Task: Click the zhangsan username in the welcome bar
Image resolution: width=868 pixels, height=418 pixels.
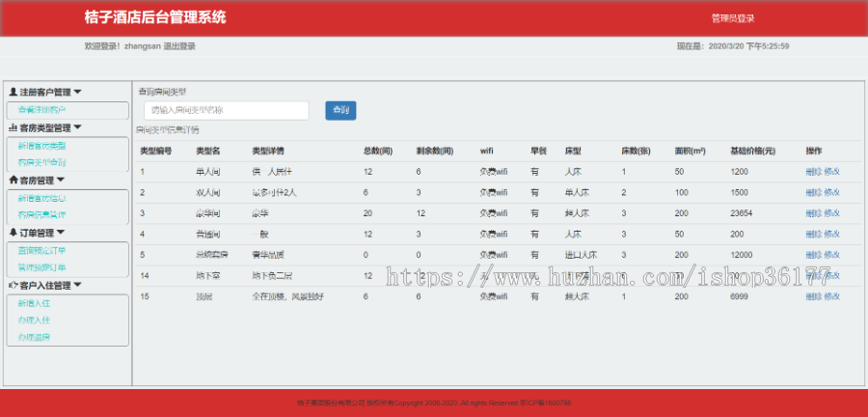Action: (x=142, y=46)
